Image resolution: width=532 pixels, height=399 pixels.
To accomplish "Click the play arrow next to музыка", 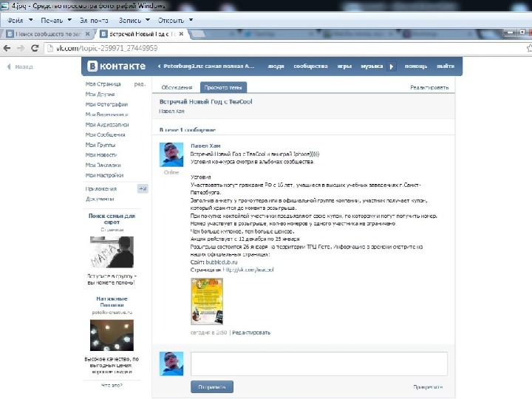I will (392, 66).
